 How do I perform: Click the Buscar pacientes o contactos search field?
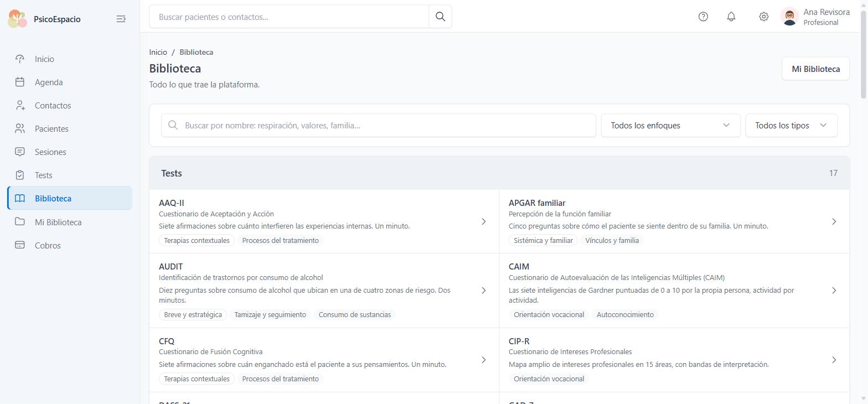[x=289, y=17]
